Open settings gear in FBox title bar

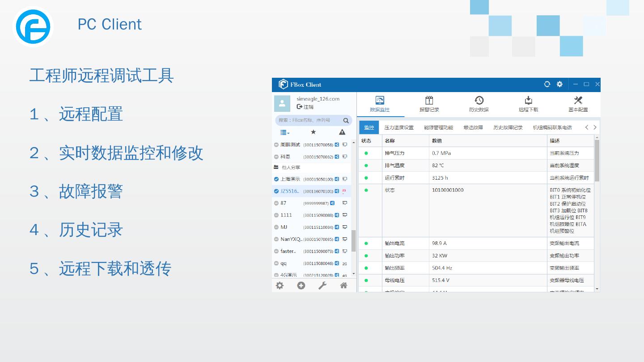559,84
